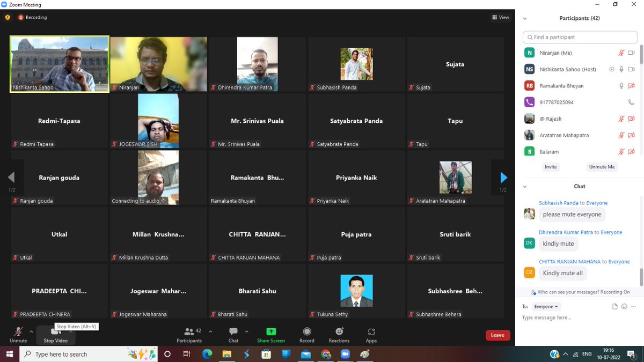Click Balaram's muted microphone icon
The width and height of the screenshot is (644, 362).
tap(621, 152)
